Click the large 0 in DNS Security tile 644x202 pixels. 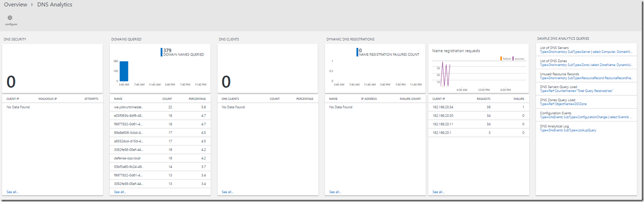click(x=11, y=82)
